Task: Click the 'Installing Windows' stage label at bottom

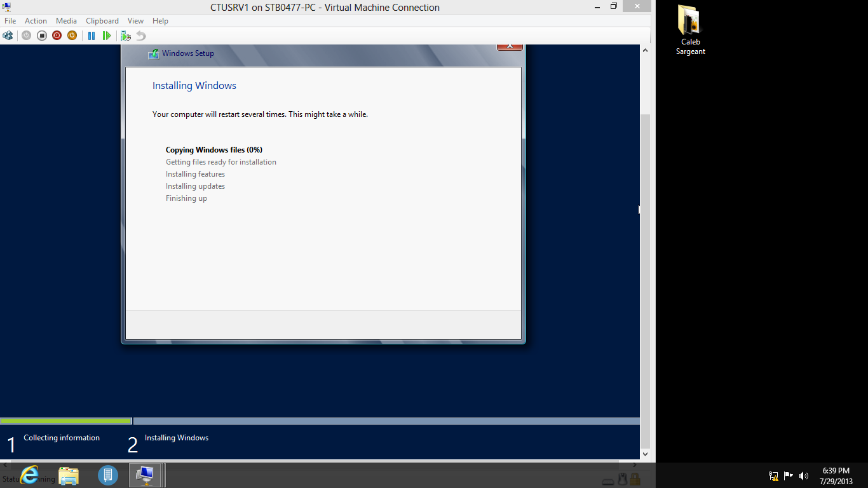Action: pos(177,438)
